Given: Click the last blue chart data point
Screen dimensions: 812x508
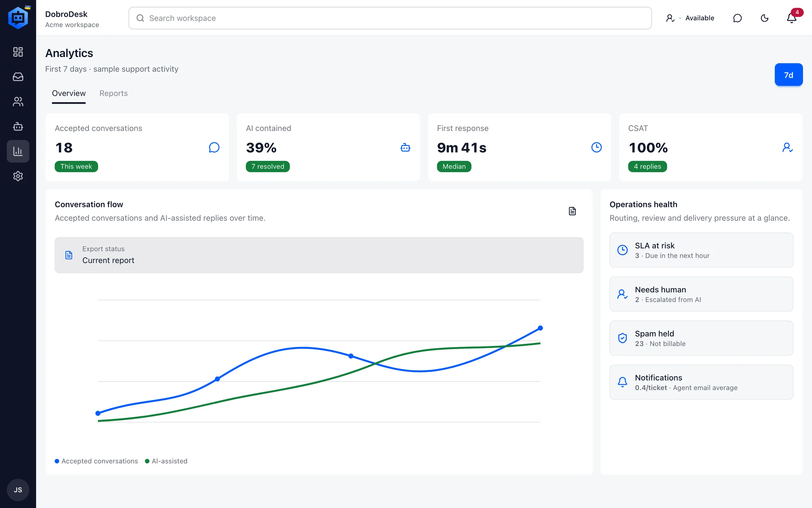Looking at the screenshot, I should pos(540,328).
